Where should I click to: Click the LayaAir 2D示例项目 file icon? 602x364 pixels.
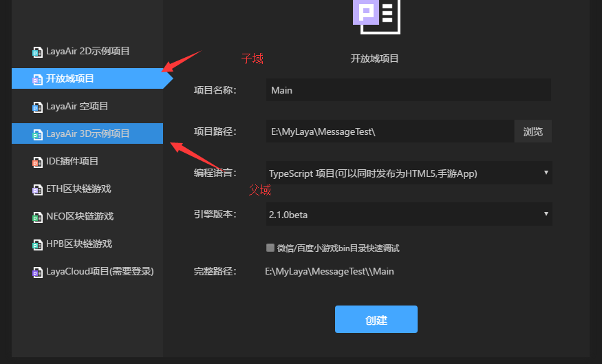tap(37, 52)
